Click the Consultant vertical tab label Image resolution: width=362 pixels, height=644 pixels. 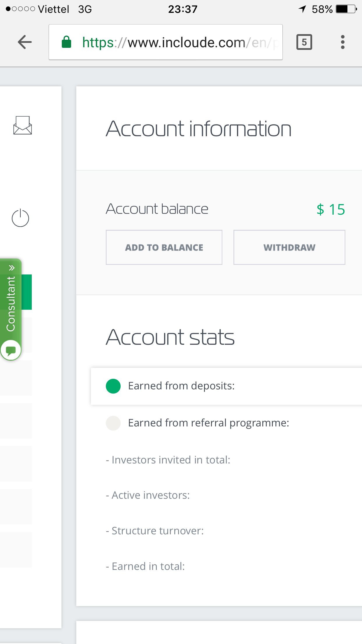[11, 303]
